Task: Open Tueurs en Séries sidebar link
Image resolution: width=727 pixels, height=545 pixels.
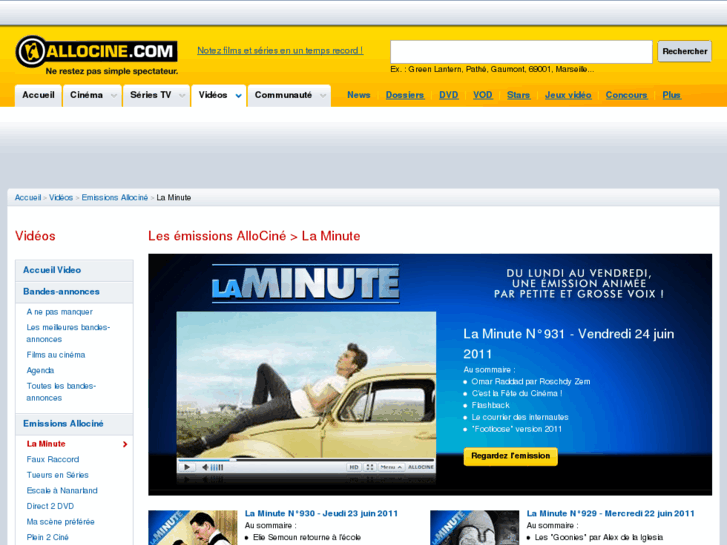Action: point(57,475)
